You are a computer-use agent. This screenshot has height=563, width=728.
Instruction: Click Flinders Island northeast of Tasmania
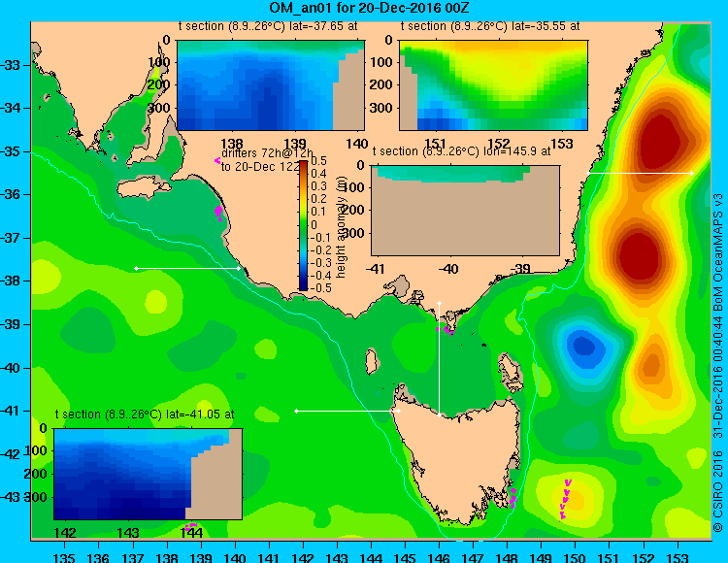pos(511,370)
